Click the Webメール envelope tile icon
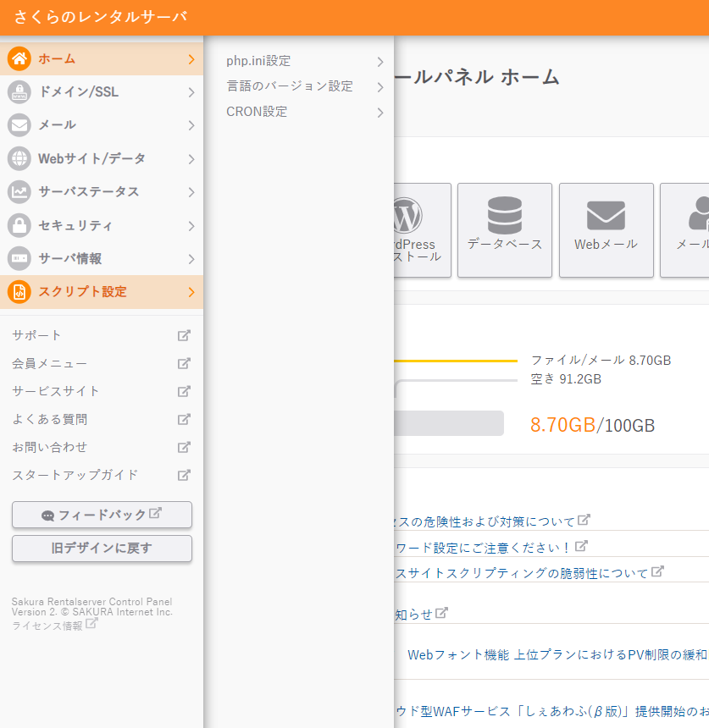The height and width of the screenshot is (728, 709). [606, 215]
